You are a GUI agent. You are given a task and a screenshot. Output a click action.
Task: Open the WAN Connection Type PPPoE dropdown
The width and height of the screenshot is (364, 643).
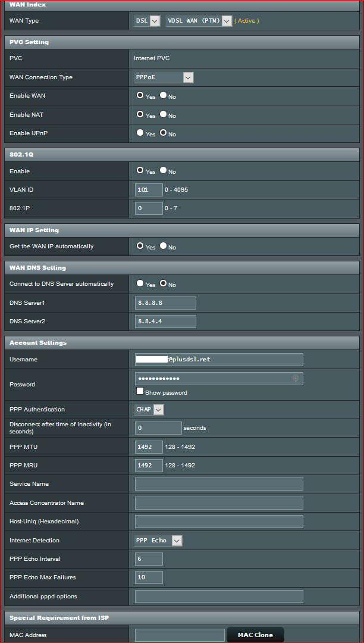tap(164, 77)
